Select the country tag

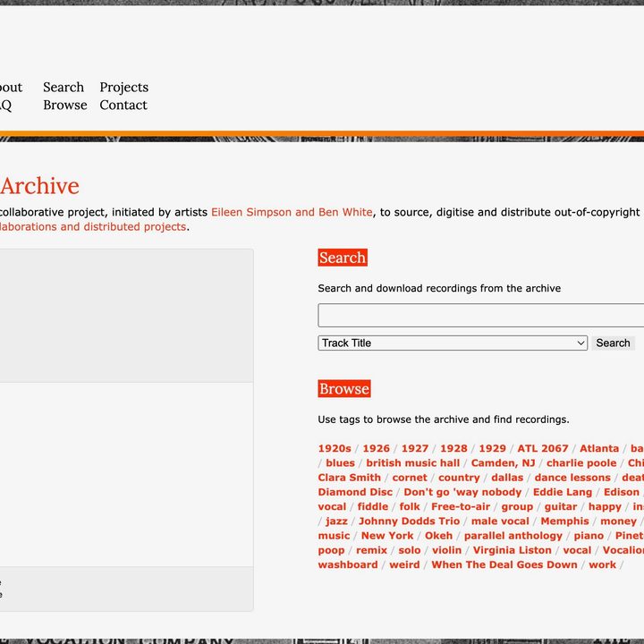click(x=459, y=478)
